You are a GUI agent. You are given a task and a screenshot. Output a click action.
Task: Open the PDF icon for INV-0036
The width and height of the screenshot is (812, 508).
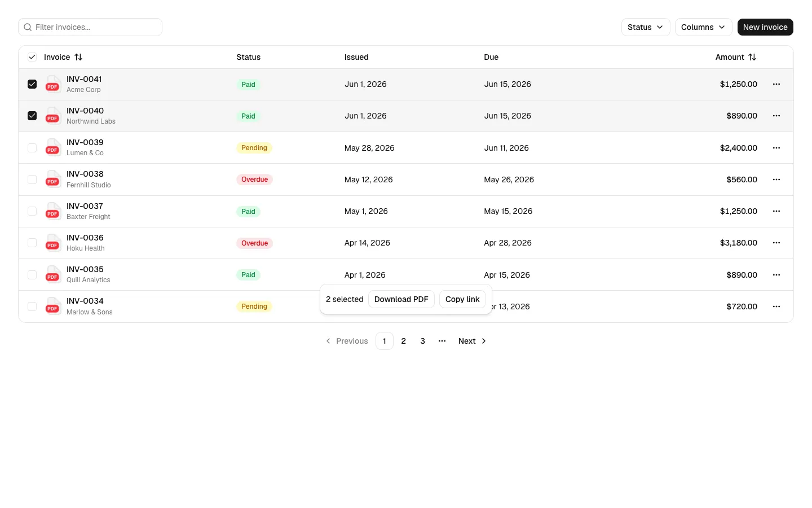(x=53, y=243)
